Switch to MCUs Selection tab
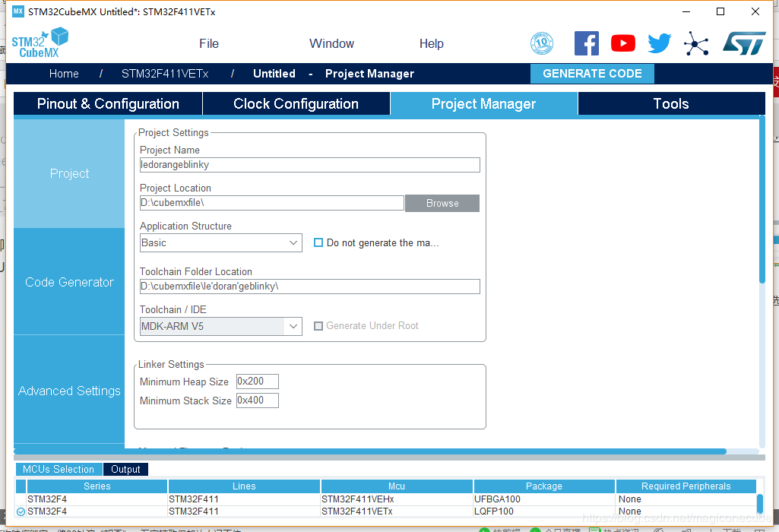 point(59,470)
